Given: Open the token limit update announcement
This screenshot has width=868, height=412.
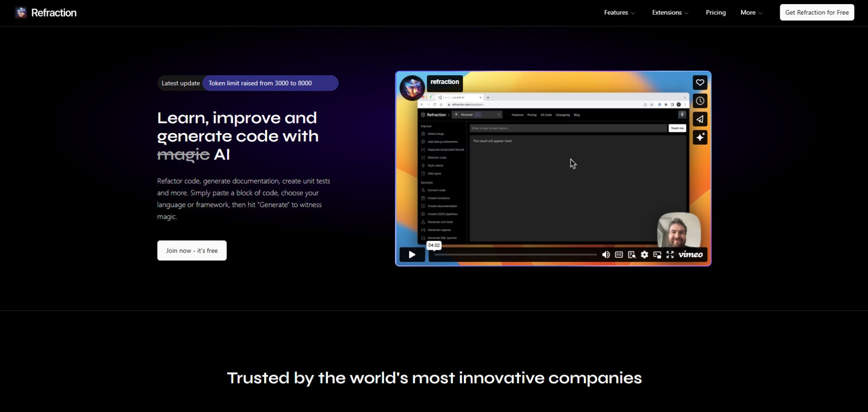Looking at the screenshot, I should (270, 83).
